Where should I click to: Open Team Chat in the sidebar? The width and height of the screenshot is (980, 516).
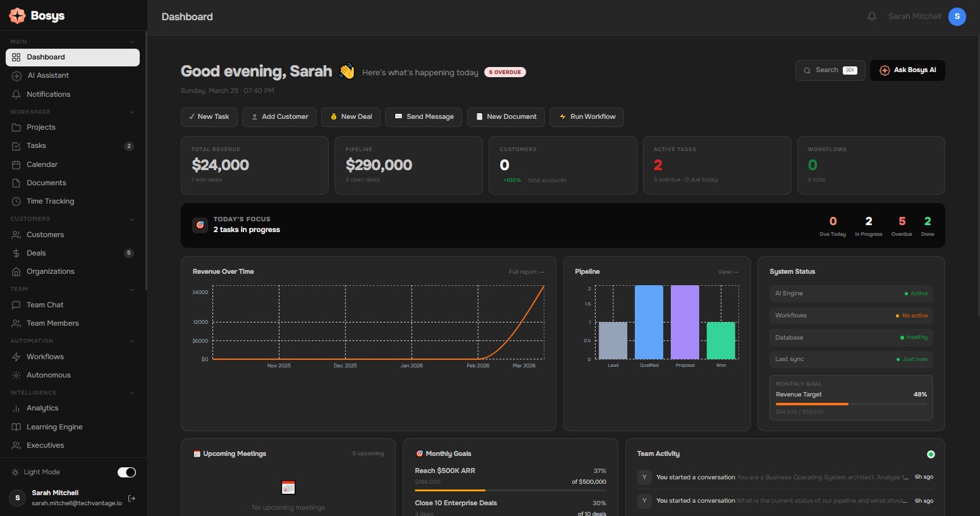44,305
